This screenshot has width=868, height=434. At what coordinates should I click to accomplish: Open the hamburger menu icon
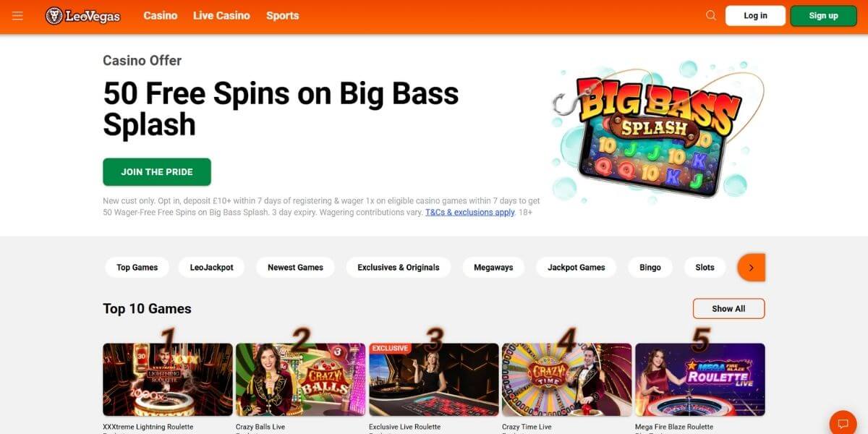click(x=18, y=16)
